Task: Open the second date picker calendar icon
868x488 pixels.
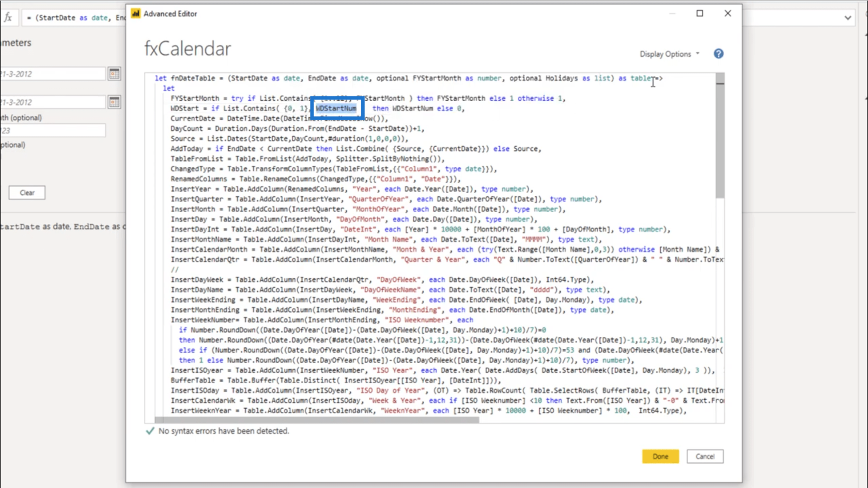Action: [x=114, y=102]
